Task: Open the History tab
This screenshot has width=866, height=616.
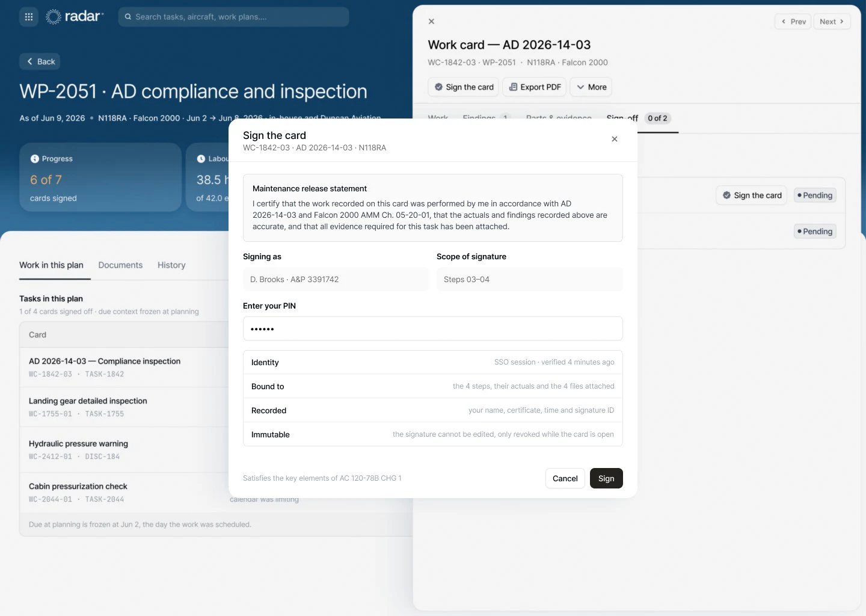Action: pos(171,265)
